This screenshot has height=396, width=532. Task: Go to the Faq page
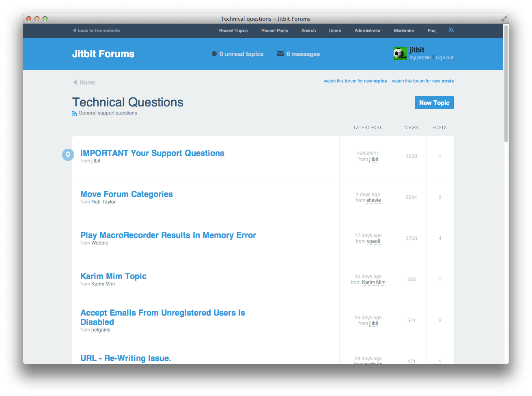(x=431, y=30)
